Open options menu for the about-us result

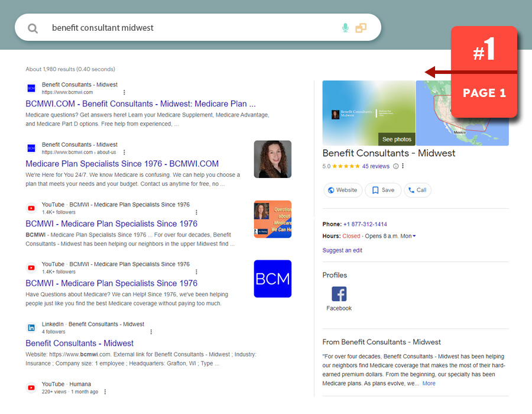pos(124,153)
